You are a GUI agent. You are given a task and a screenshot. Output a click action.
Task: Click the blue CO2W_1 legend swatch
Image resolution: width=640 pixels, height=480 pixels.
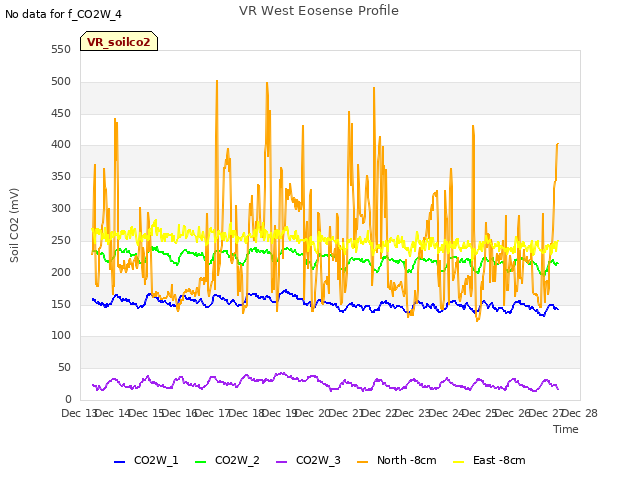(x=119, y=462)
